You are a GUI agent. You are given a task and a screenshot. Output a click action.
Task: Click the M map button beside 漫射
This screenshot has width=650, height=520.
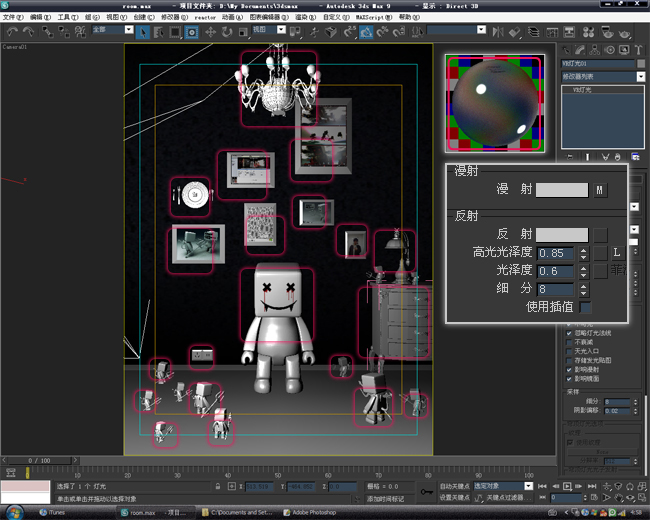pos(599,190)
